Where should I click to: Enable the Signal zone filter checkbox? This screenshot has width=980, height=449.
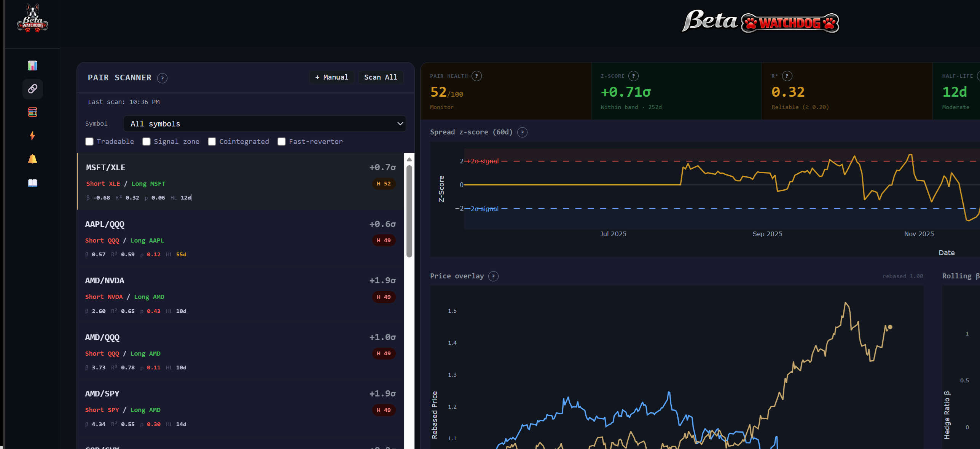[147, 142]
